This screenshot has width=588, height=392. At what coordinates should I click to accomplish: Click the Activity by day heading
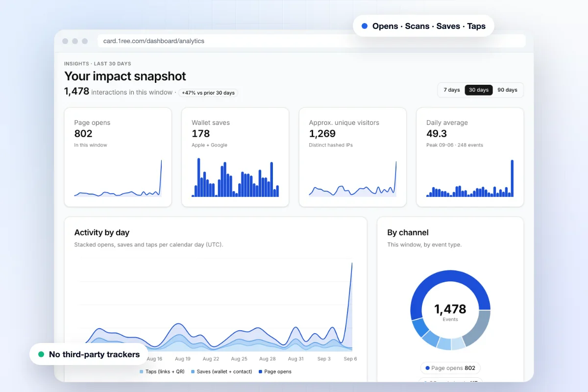pyautogui.click(x=102, y=232)
